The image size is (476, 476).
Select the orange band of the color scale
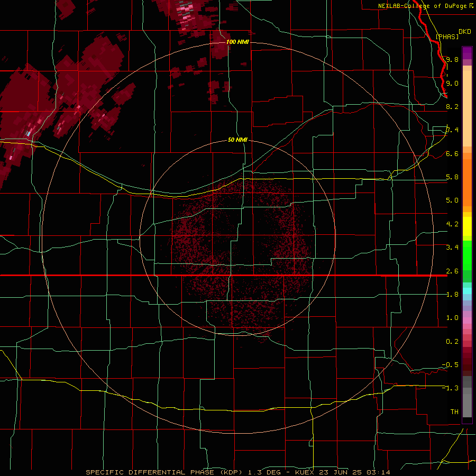[x=467, y=182]
